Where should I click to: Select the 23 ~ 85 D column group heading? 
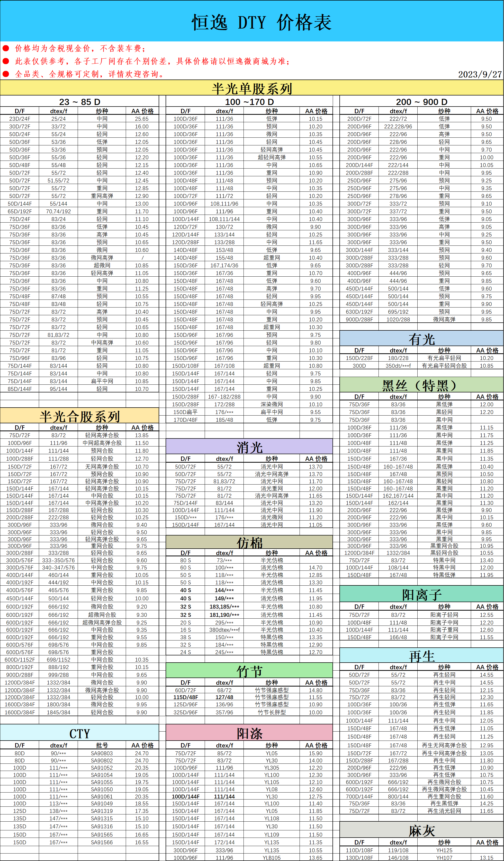click(x=79, y=102)
